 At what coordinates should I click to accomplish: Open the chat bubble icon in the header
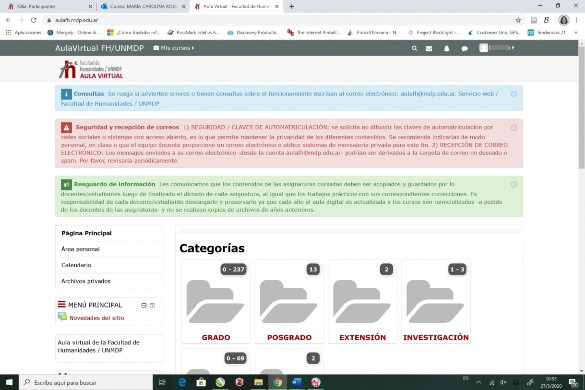464,49
